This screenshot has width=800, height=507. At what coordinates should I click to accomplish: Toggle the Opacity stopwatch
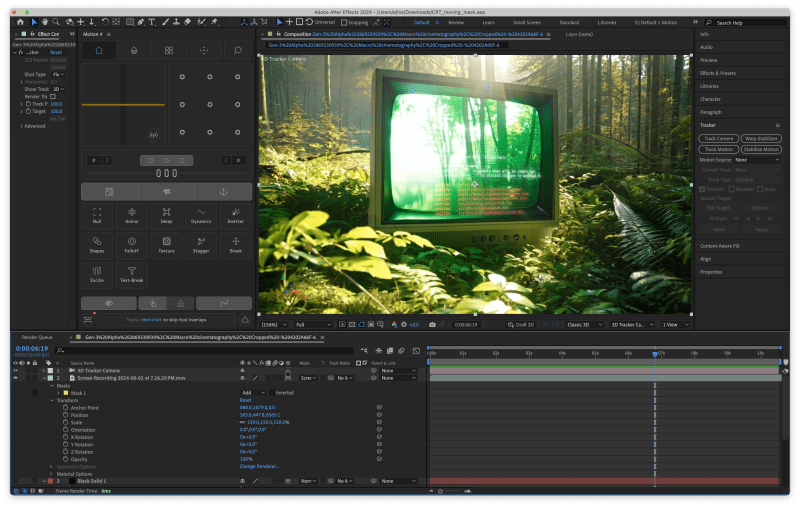coord(65,459)
